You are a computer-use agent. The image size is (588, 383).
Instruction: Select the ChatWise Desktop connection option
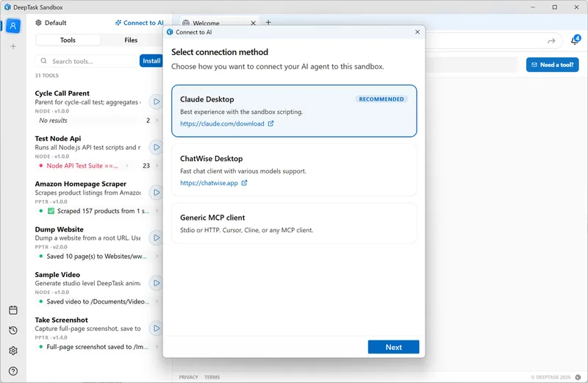coord(293,170)
